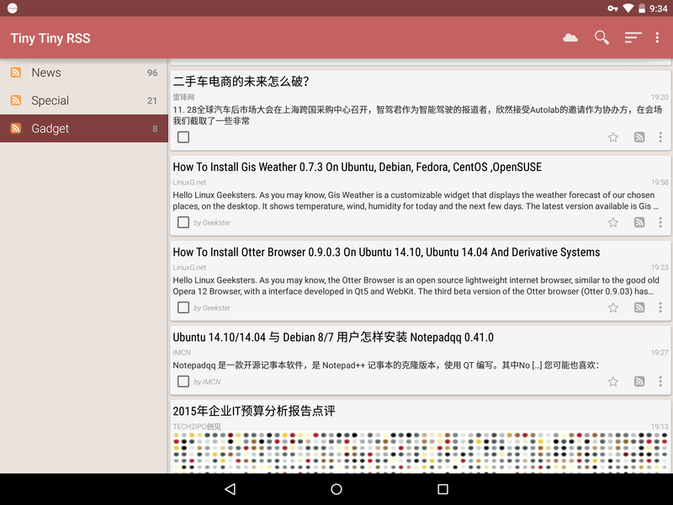Image resolution: width=673 pixels, height=505 pixels.
Task: Star the Notepadqq article
Action: tap(613, 381)
